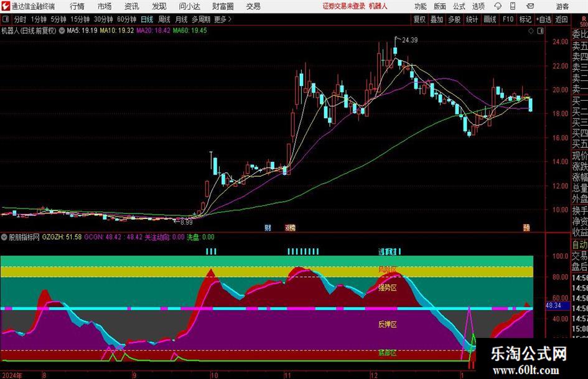Click the 标记 mark button

click(x=525, y=19)
